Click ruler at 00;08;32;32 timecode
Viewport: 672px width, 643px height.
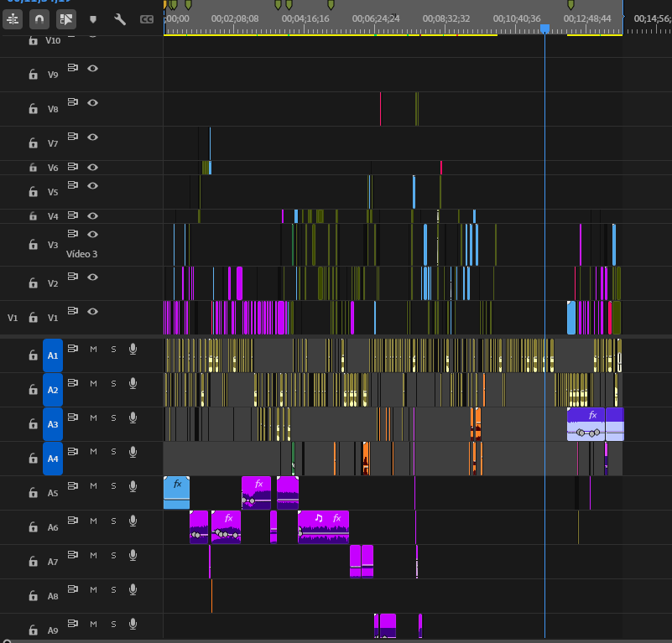tap(446, 18)
